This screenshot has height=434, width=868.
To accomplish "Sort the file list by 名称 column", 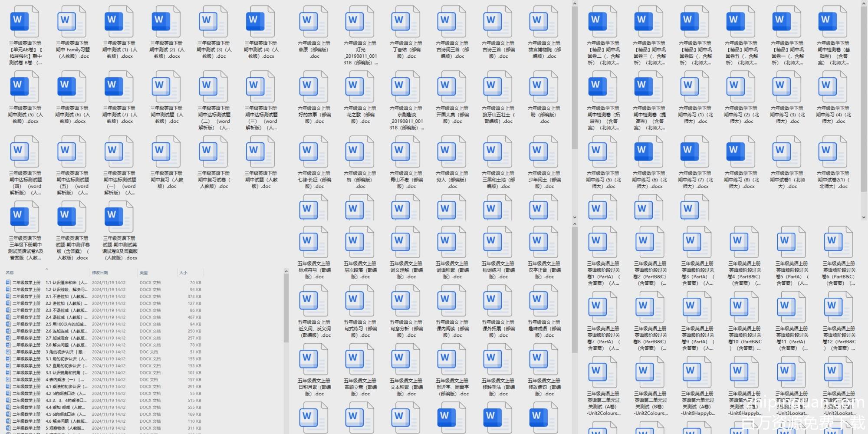I will click(10, 273).
